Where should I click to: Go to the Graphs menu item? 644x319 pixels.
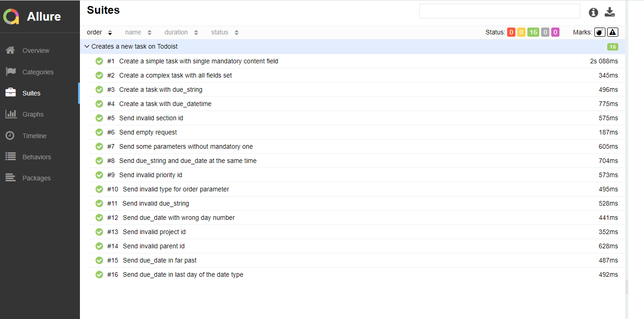tap(33, 114)
